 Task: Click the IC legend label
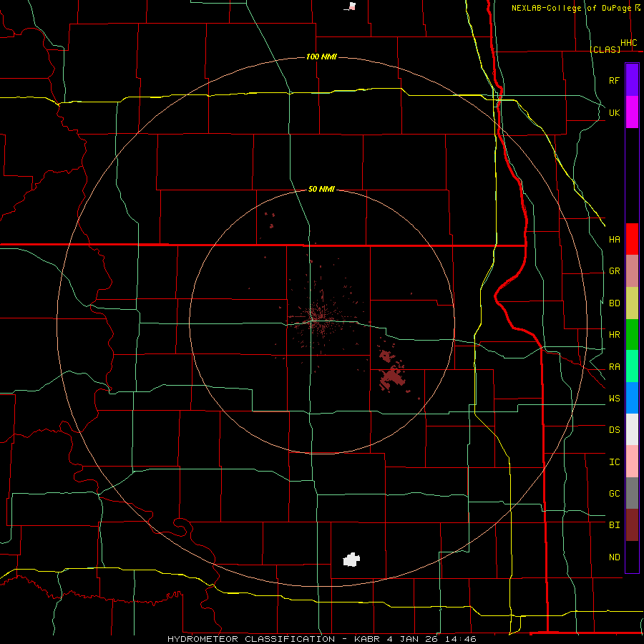[x=614, y=462]
